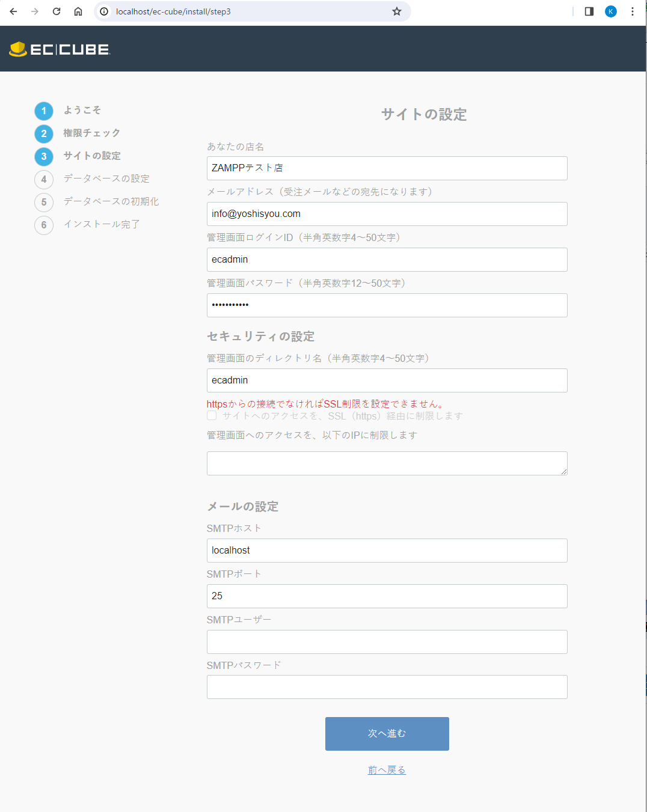Open the browser side panel icon
The height and width of the screenshot is (812, 647).
click(589, 11)
